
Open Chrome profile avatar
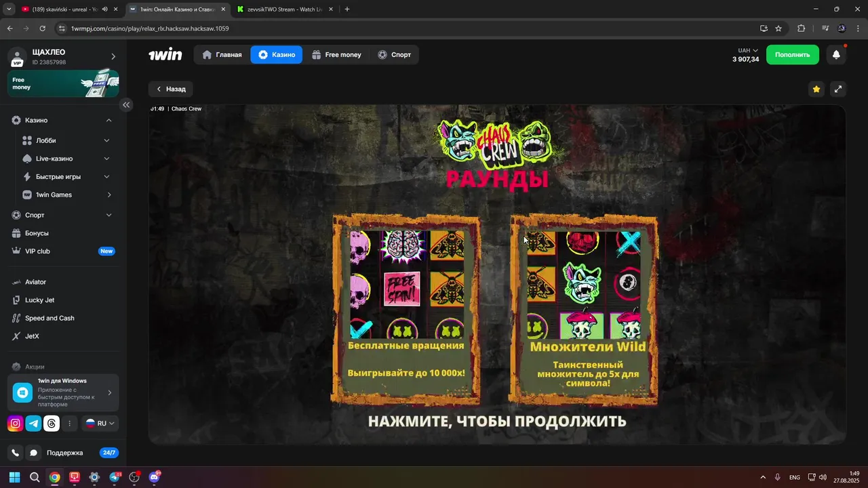(842, 28)
